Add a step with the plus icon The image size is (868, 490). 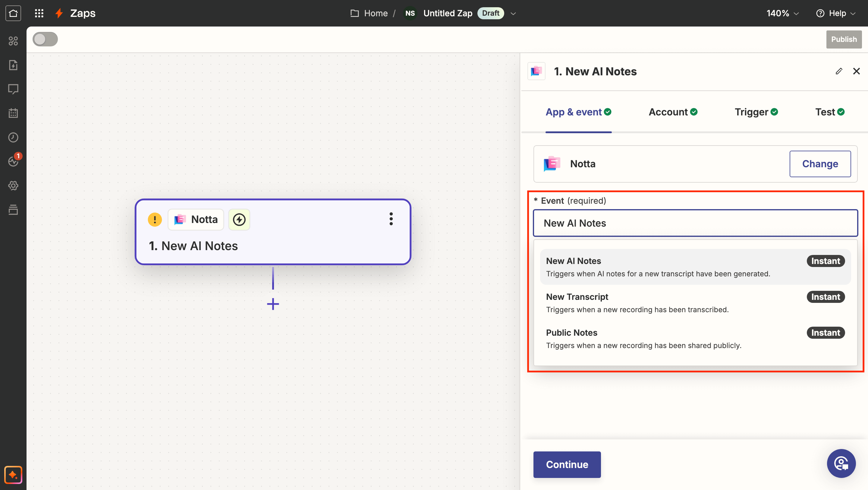pyautogui.click(x=273, y=304)
